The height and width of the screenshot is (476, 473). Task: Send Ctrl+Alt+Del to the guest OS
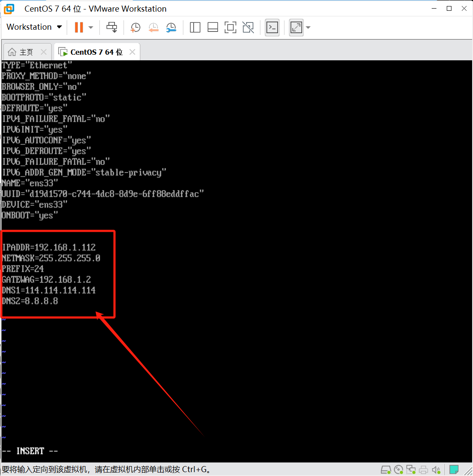pyautogui.click(x=112, y=27)
